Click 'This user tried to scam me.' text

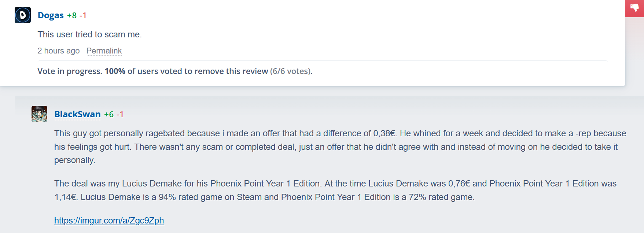click(x=89, y=34)
